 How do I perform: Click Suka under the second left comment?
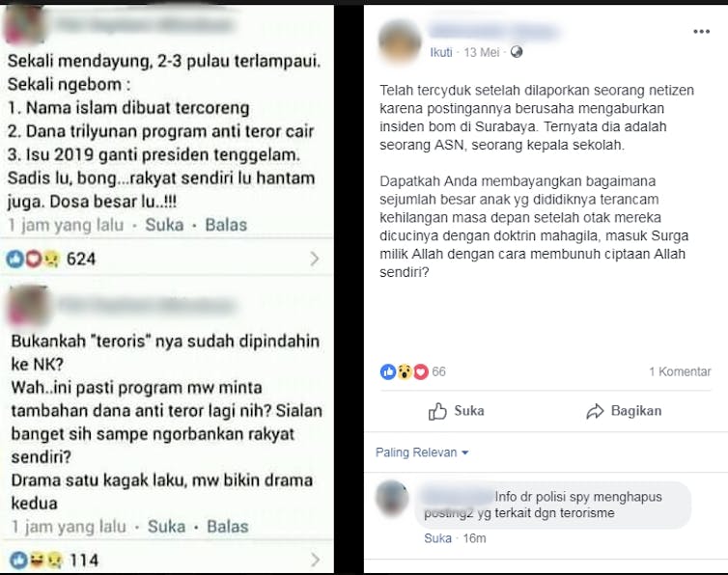point(166,527)
